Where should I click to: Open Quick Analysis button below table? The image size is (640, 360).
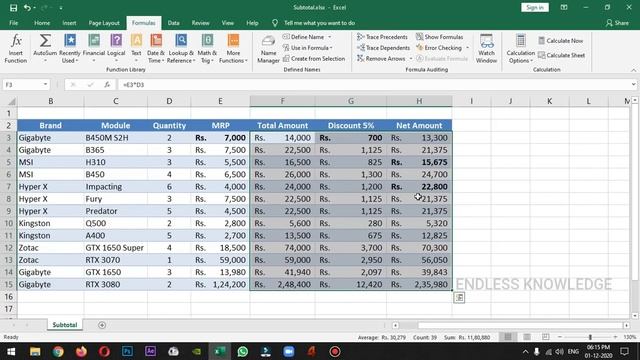pos(459,298)
